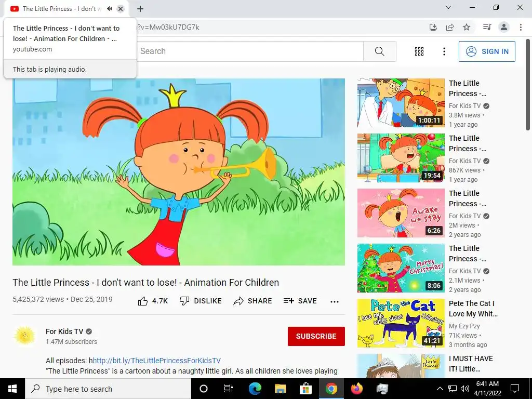Open the Share arrow option
This screenshot has width=532, height=399.
click(253, 301)
